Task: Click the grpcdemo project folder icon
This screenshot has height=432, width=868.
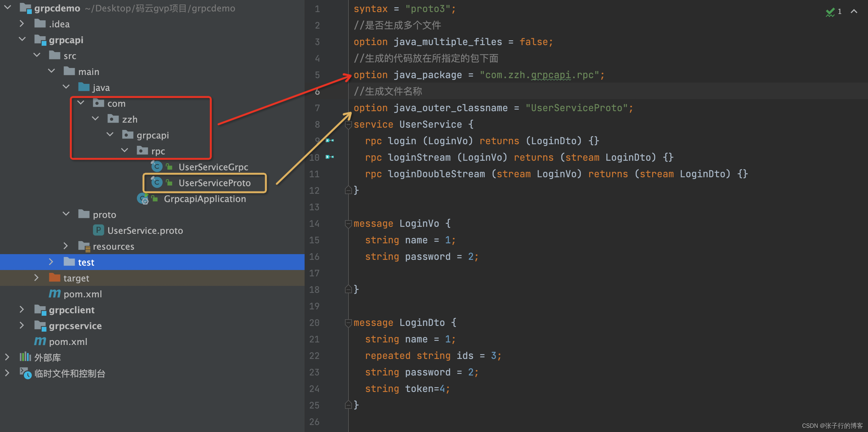Action: [26, 8]
